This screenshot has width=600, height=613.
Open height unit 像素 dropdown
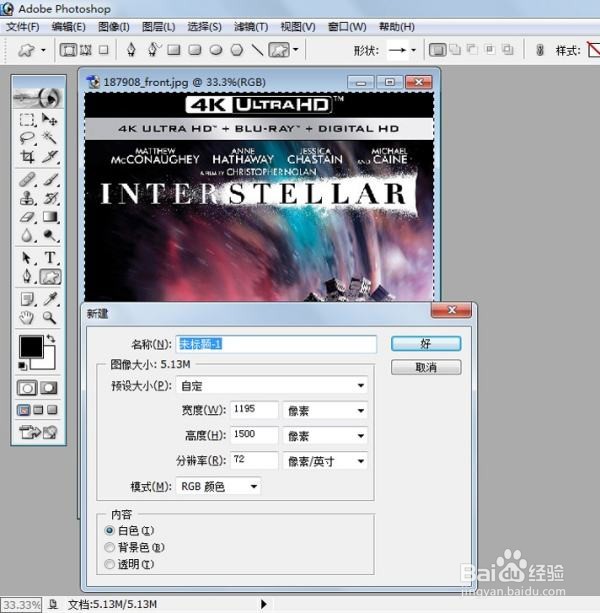point(325,436)
